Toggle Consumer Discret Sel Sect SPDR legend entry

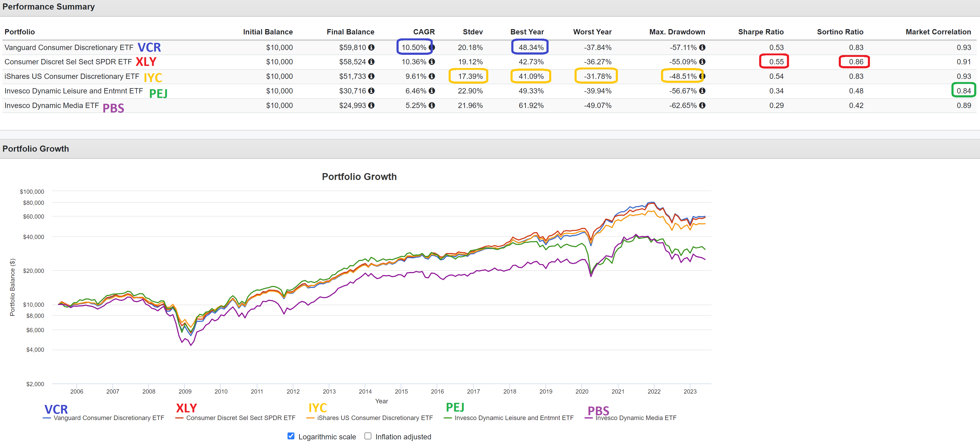pos(235,418)
